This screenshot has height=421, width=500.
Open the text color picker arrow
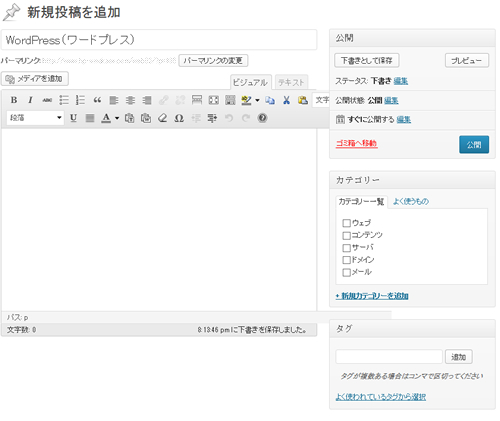tap(117, 118)
